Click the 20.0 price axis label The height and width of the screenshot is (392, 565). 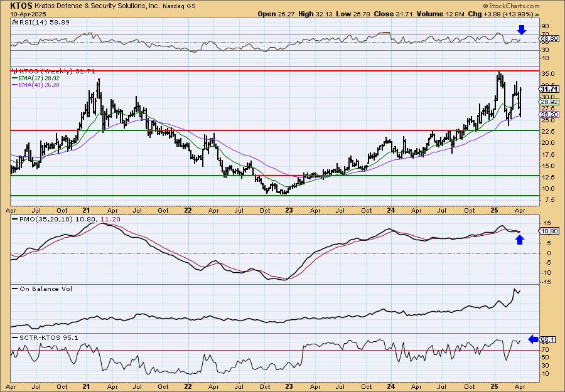click(547, 143)
